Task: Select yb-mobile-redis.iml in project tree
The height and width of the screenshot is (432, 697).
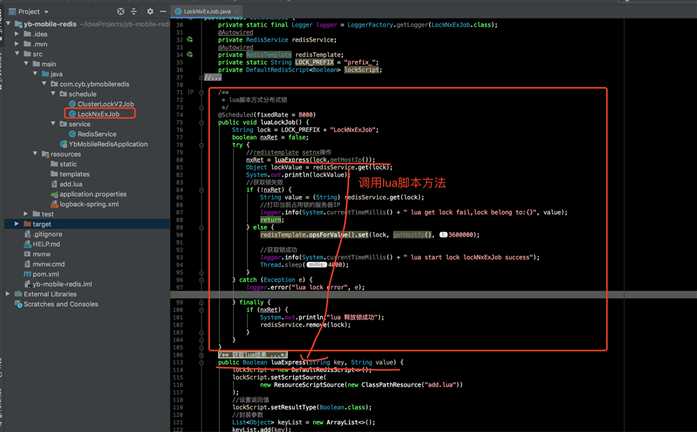Action: (x=62, y=284)
